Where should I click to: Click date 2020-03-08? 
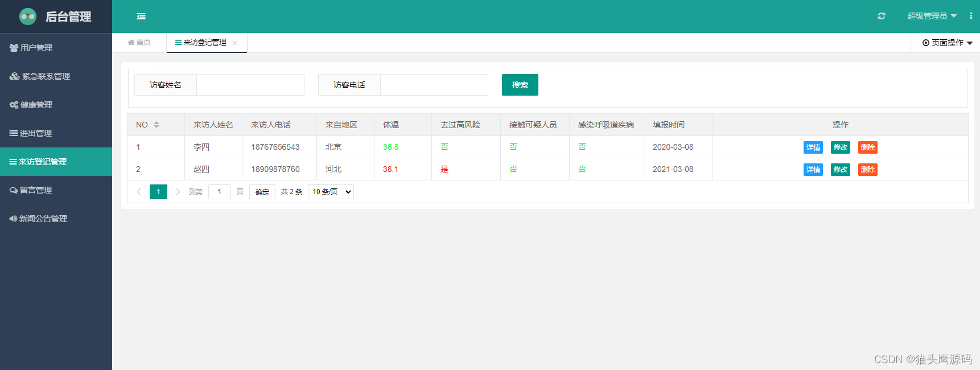[673, 147]
